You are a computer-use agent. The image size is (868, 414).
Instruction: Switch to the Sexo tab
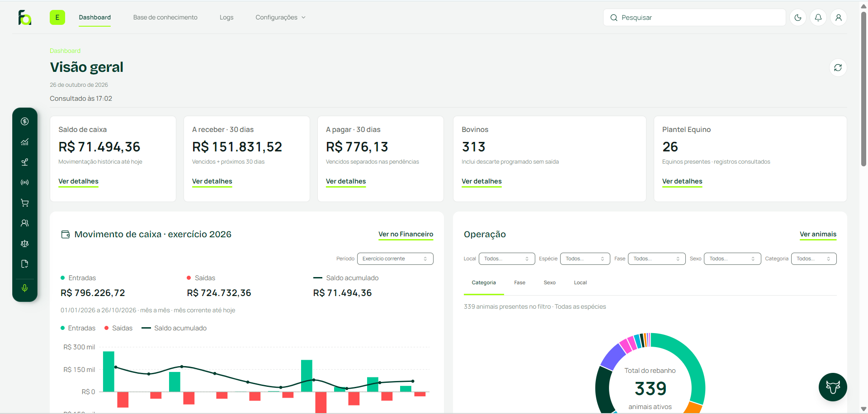[550, 283]
